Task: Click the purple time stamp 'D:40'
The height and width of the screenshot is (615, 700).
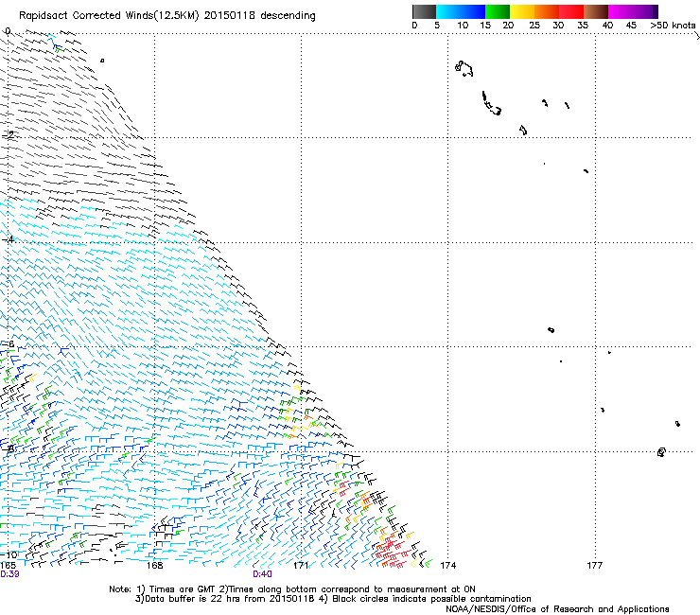Action: 262,574
